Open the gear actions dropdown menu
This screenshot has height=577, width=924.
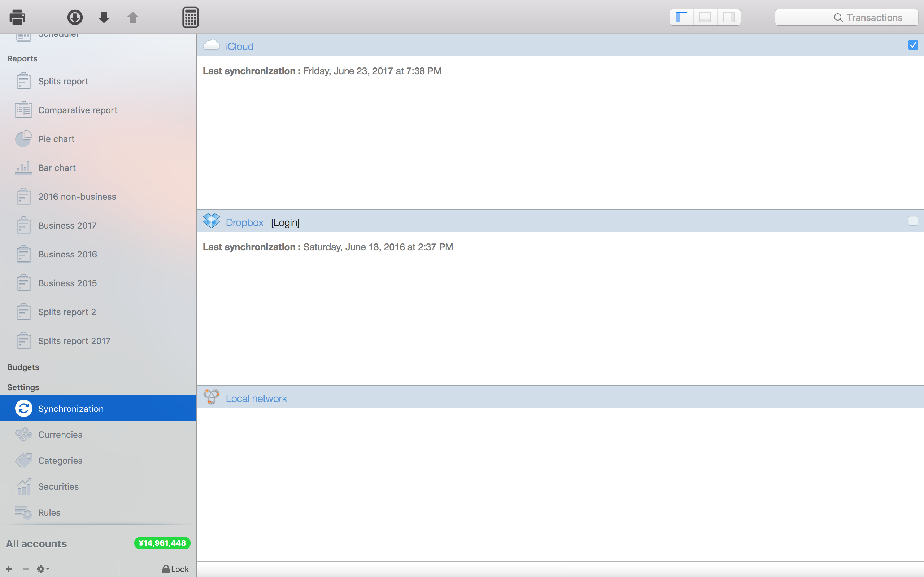pos(42,569)
